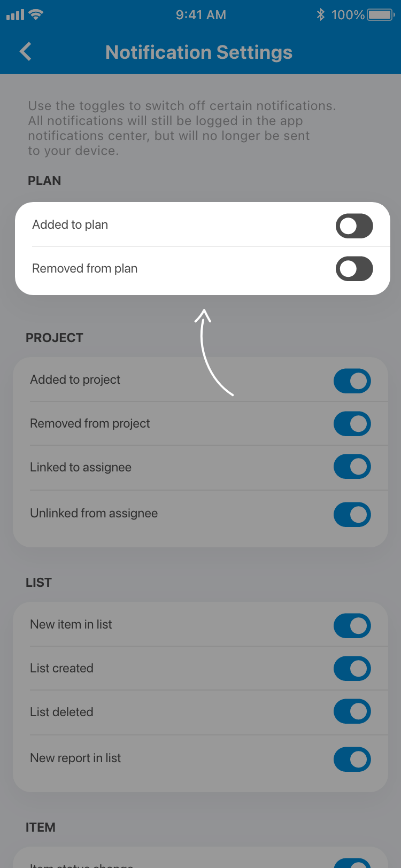The width and height of the screenshot is (401, 868).
Task: Tap the Notification Settings title
Action: coord(199,52)
